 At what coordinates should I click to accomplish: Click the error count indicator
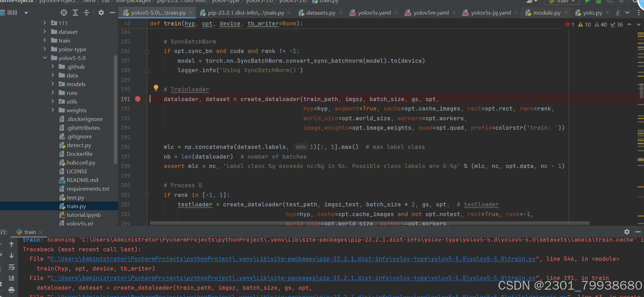(570, 24)
